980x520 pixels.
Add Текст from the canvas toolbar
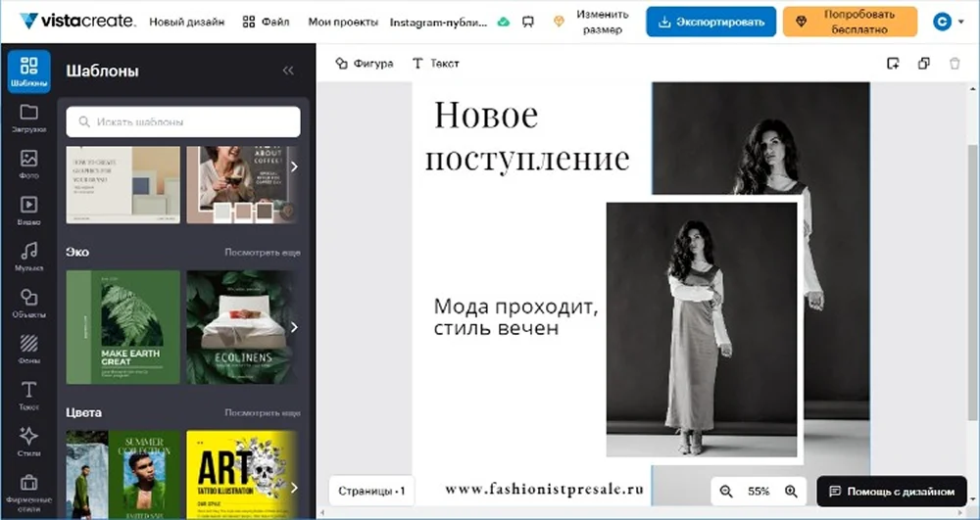click(x=436, y=63)
